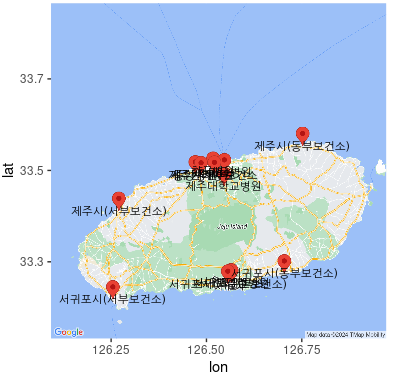Select the 제주대학교병원 label text
Viewport: 393px width, 376px height.
pos(223,186)
